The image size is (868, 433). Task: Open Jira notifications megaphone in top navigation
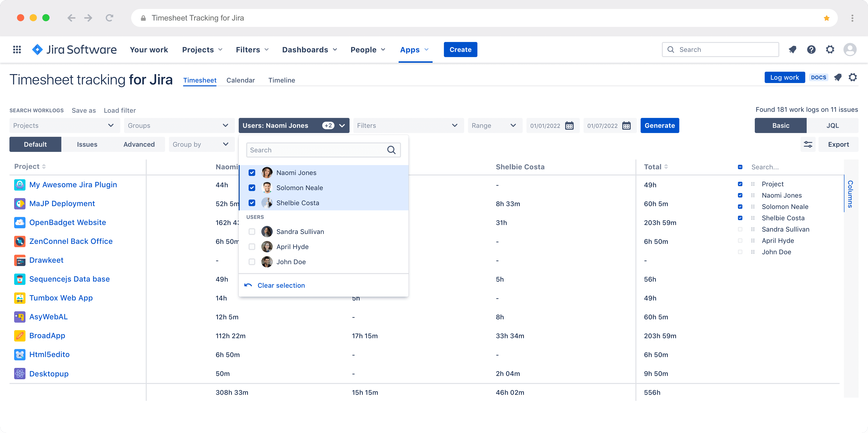(x=793, y=50)
